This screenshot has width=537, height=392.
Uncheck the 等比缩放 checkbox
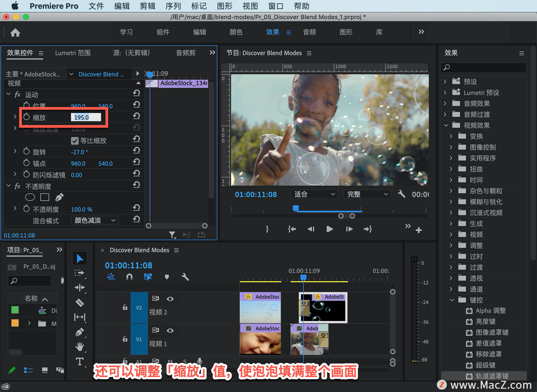point(75,141)
